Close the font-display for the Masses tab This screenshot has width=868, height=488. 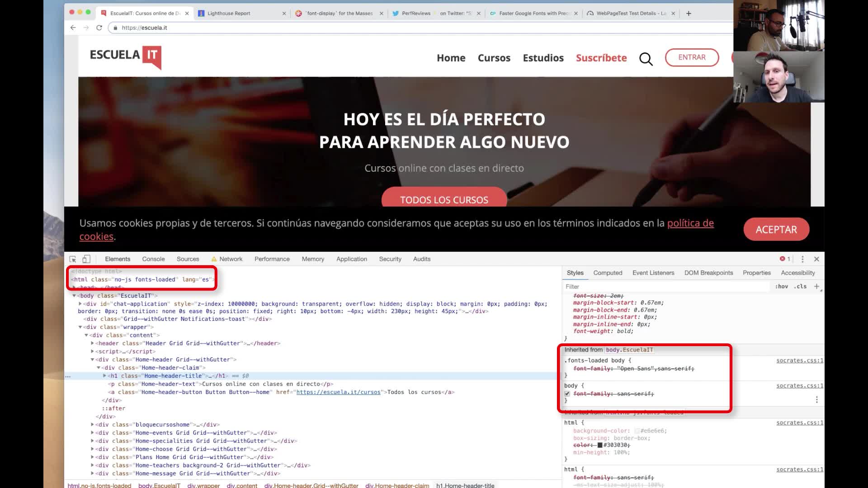pyautogui.click(x=381, y=14)
